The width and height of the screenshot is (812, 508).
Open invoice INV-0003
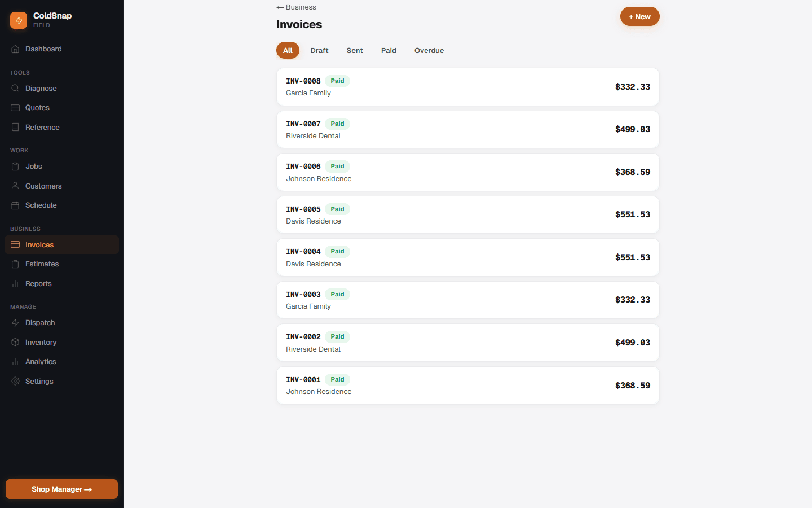[468, 300]
